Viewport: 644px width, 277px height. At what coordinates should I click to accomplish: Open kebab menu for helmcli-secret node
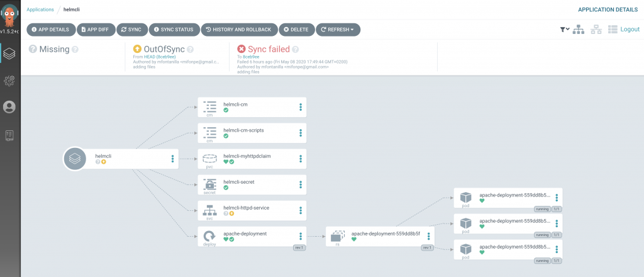[x=301, y=184]
